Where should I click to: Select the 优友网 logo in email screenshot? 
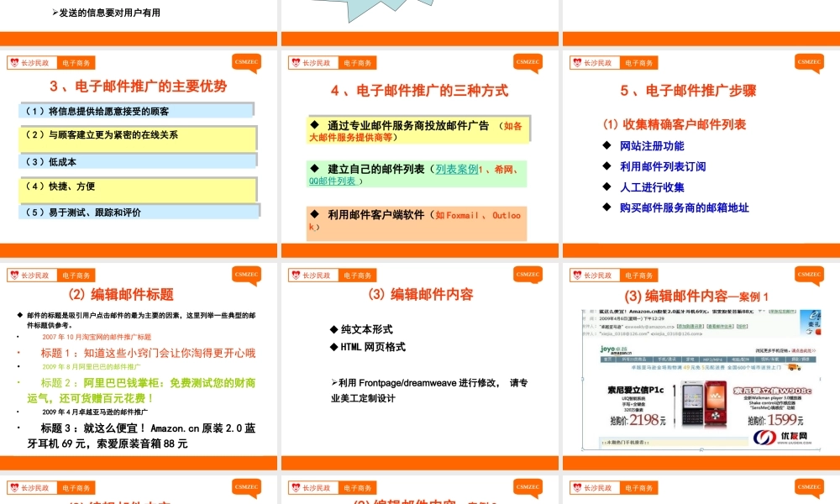[x=775, y=438]
